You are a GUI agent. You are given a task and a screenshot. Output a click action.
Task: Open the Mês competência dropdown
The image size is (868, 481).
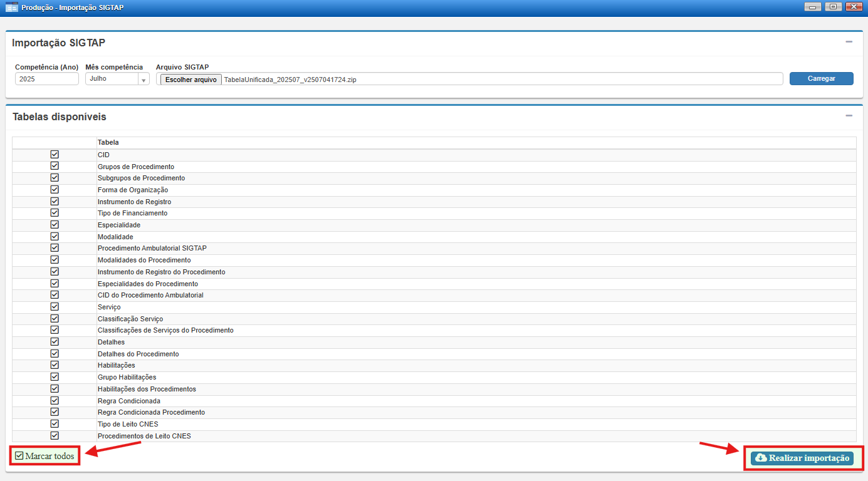click(x=143, y=80)
